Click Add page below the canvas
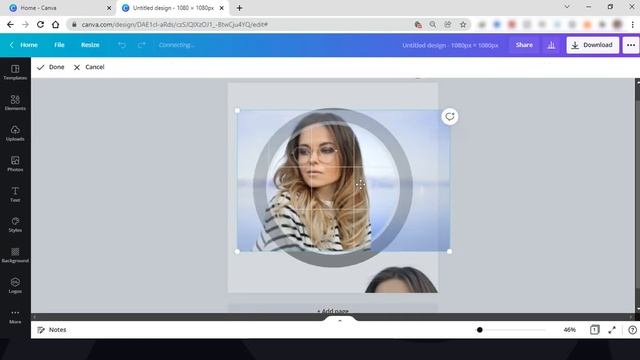Image resolution: width=640 pixels, height=360 pixels. click(333, 311)
